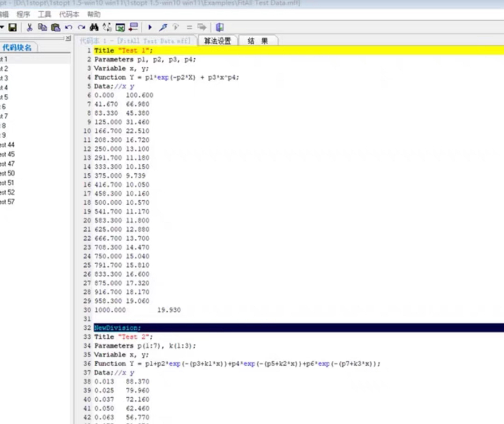Viewport: 504px width, 424px height.
Task: Click the Redo arrow icon
Action: pos(82,27)
